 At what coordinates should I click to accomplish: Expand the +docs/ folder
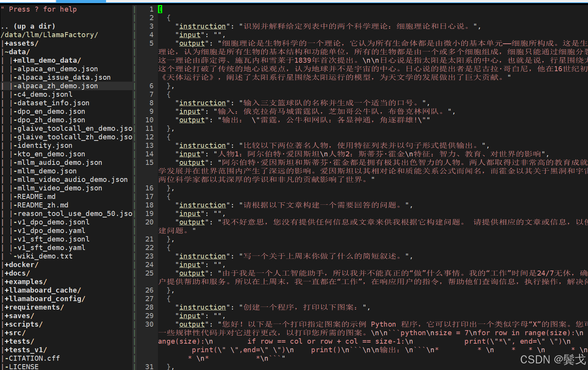pos(17,273)
